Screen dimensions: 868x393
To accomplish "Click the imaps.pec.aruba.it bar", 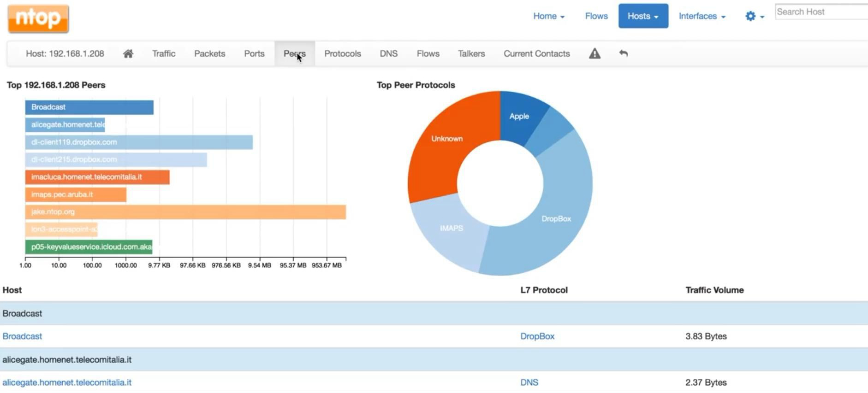I will click(76, 194).
